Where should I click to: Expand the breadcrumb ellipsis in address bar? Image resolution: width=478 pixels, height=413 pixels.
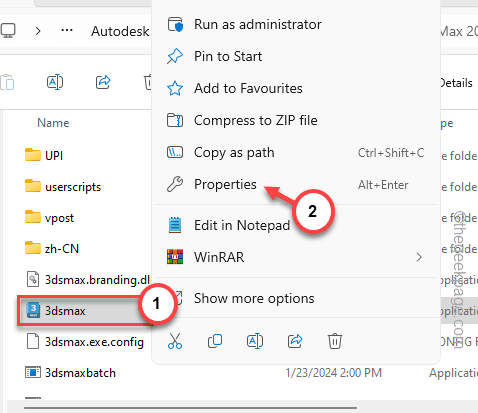click(x=67, y=31)
